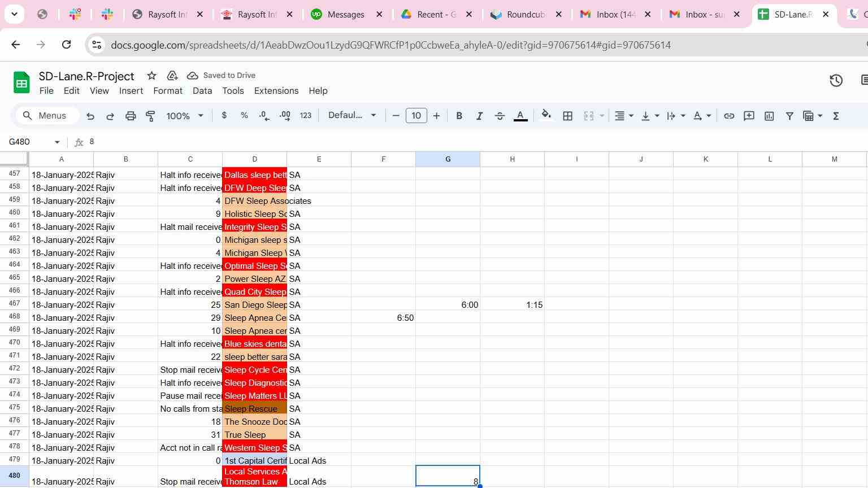Select row 467 header
Viewport: 868px width, 488px height.
[x=14, y=304]
